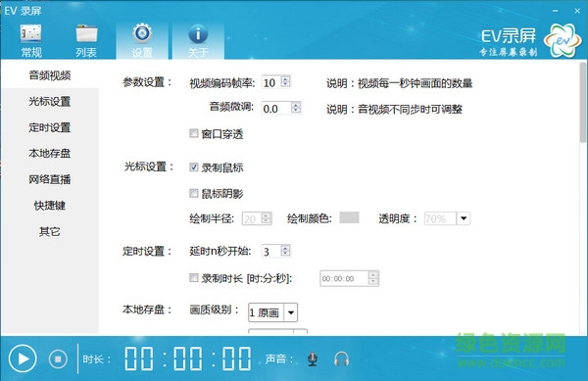Click the 00:00:00 duration timer display
The height and width of the screenshot is (381, 588).
(188, 358)
